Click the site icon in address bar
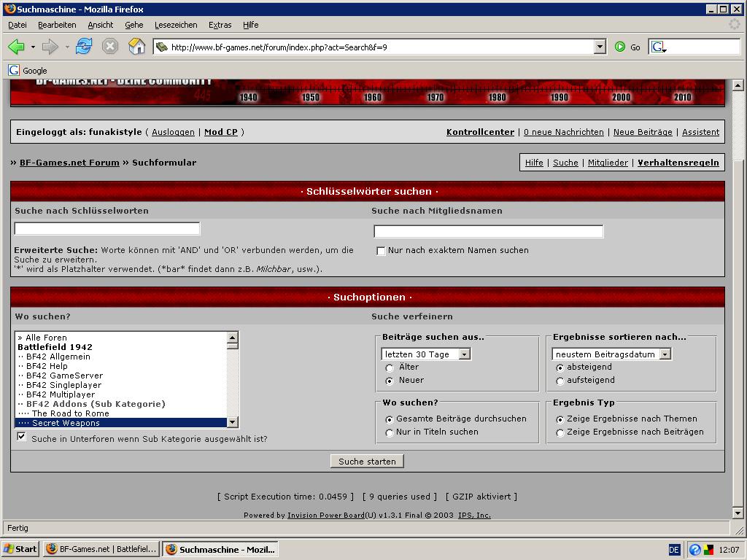Viewport: 747px width, 560px height. (x=162, y=47)
